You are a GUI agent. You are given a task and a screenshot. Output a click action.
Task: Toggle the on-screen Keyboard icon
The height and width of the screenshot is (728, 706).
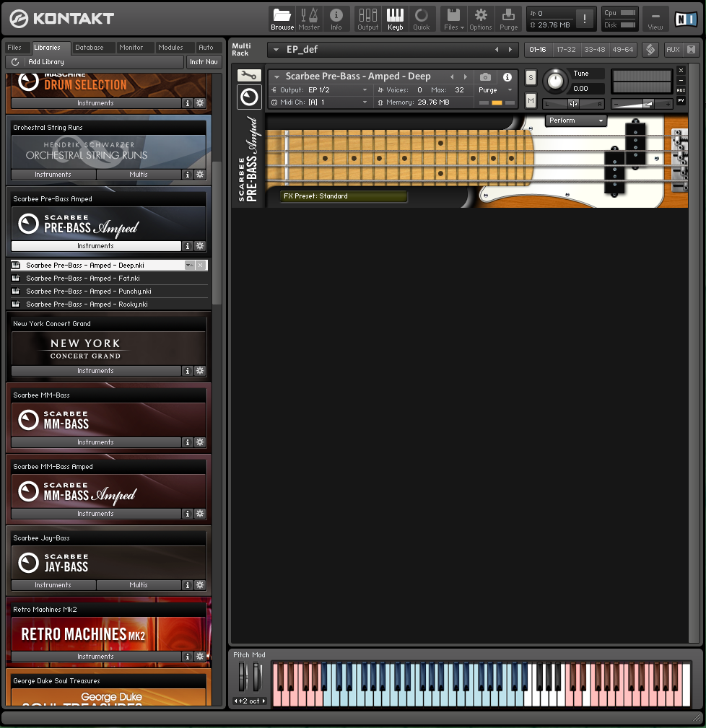click(x=396, y=19)
